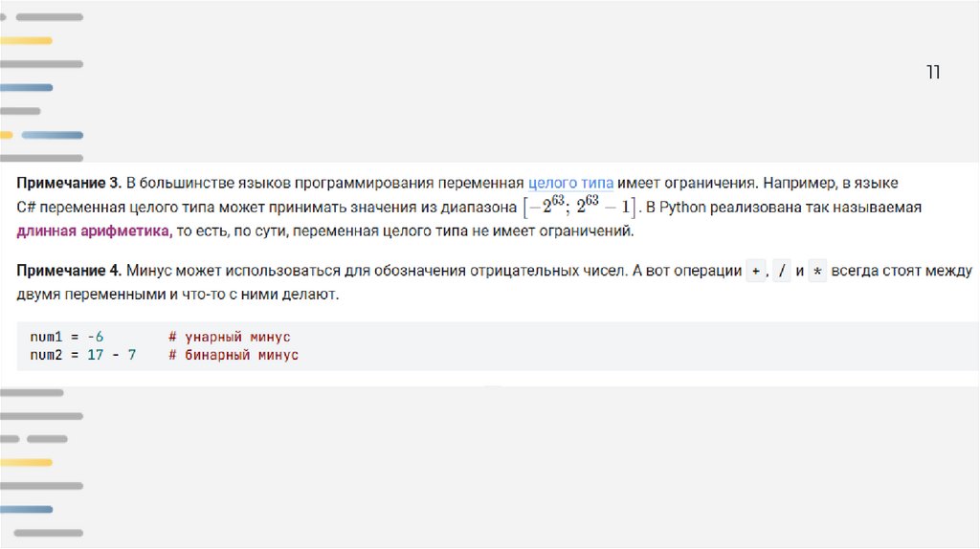The image size is (980, 549).
Task: Click the yellow bar below the code block
Action: click(x=27, y=462)
